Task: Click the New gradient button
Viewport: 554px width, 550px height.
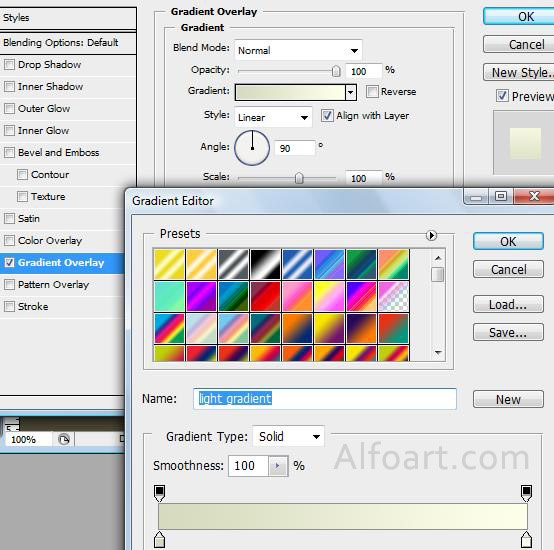Action: (508, 400)
